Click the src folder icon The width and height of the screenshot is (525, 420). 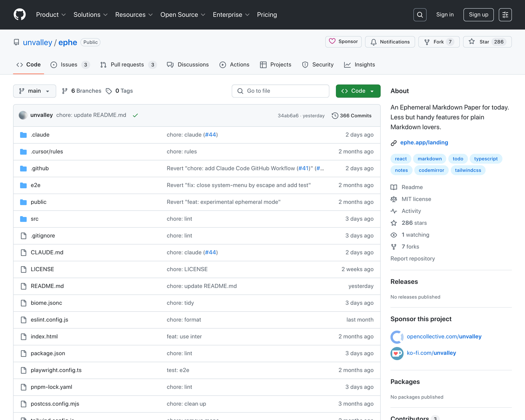[x=23, y=219]
